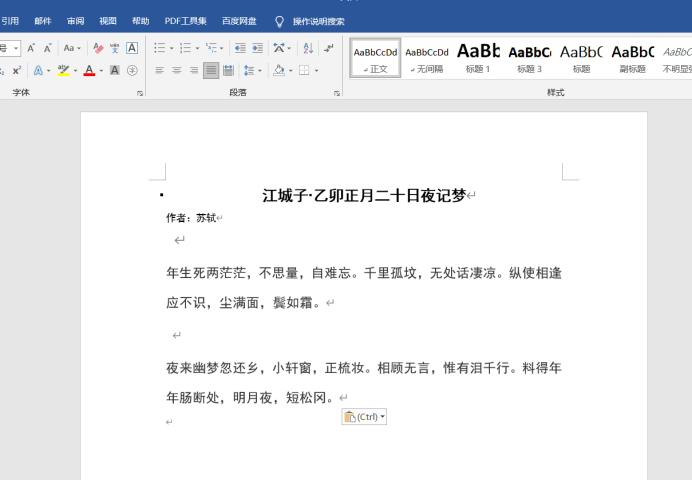Apply the yellow text highlight color
Viewport: 692px width, 480px height.
pos(64,71)
